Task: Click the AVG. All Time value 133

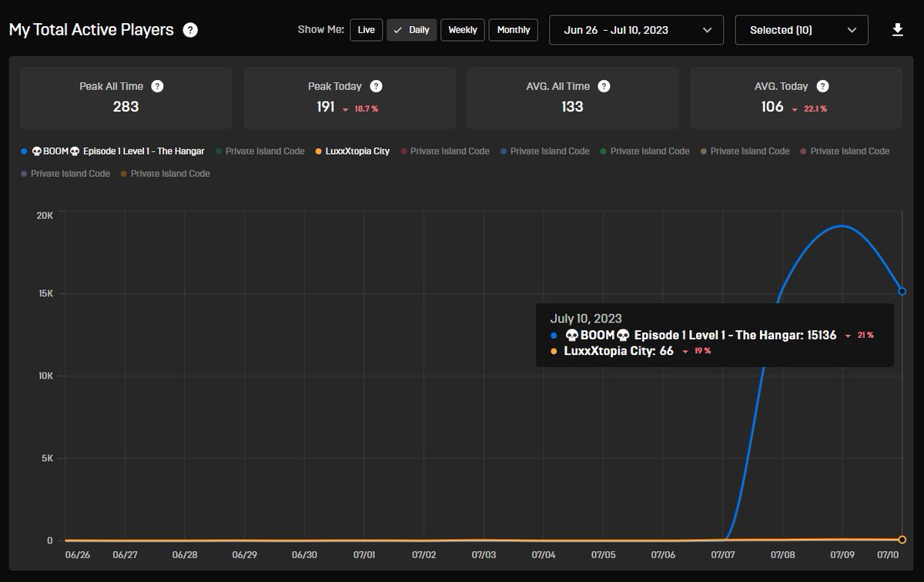Action: pos(572,106)
